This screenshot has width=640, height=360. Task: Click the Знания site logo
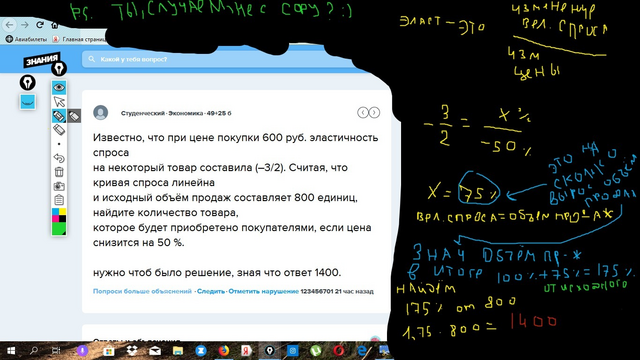tap(41, 60)
